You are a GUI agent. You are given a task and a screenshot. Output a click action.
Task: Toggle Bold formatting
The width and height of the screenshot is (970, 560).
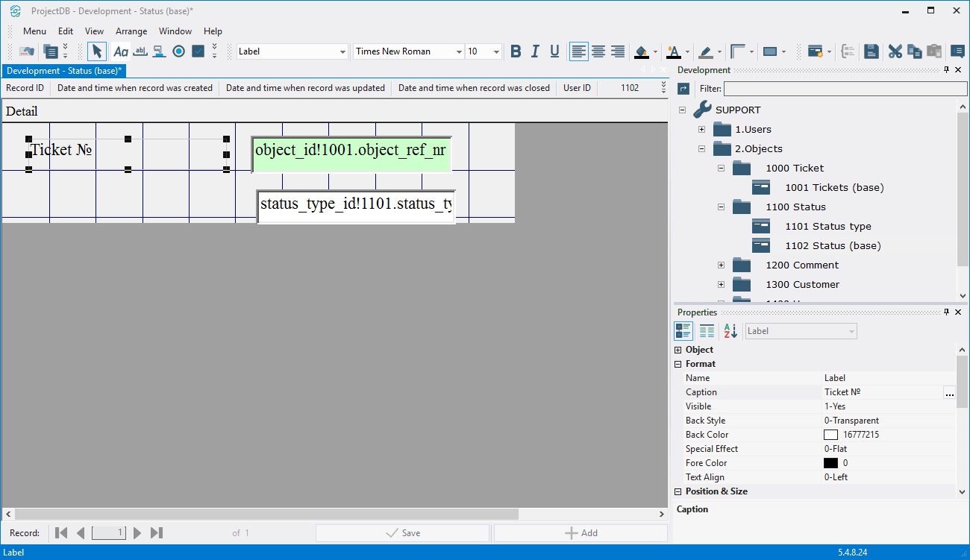[516, 51]
